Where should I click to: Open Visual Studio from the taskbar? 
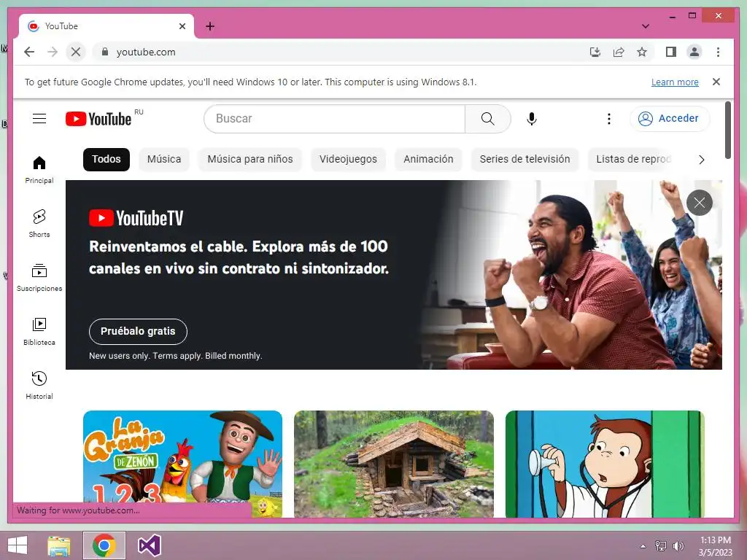(149, 545)
